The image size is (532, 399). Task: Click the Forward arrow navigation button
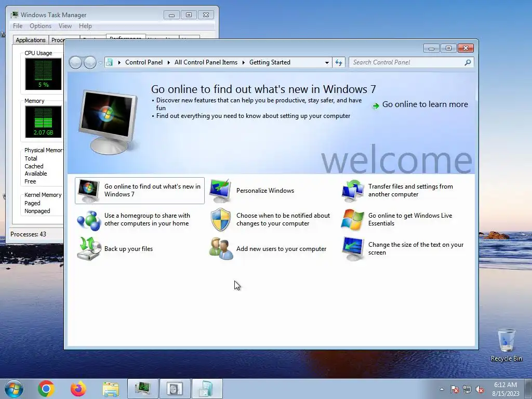pos(90,62)
